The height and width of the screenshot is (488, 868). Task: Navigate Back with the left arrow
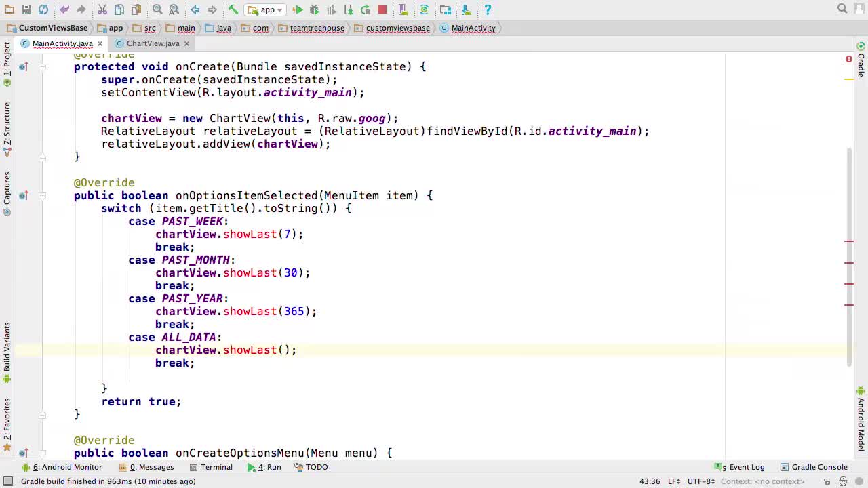tap(195, 9)
